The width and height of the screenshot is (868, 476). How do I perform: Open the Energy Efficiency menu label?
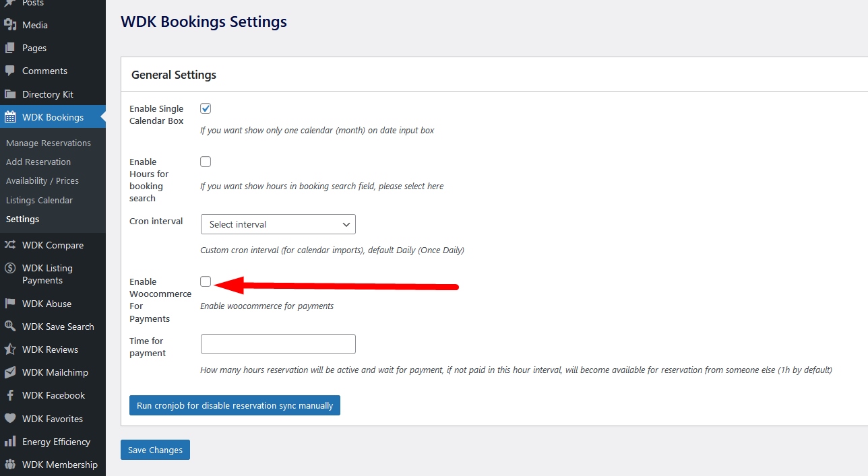click(56, 442)
